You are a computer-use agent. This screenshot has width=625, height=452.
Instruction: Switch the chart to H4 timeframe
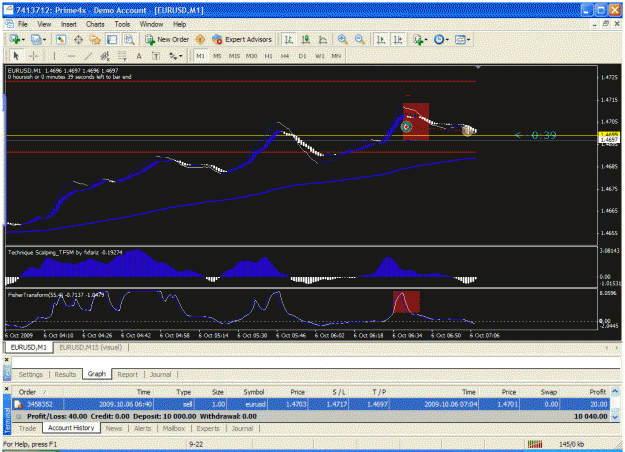point(285,56)
